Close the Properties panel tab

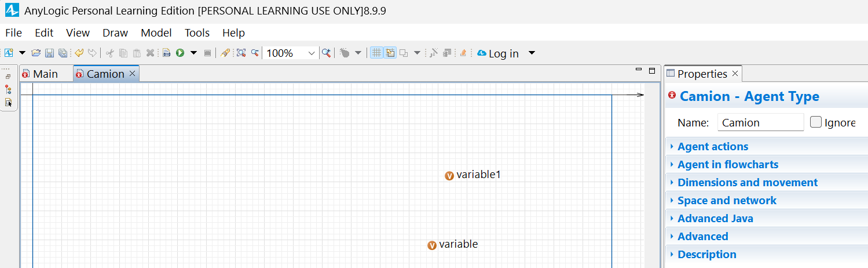(735, 74)
